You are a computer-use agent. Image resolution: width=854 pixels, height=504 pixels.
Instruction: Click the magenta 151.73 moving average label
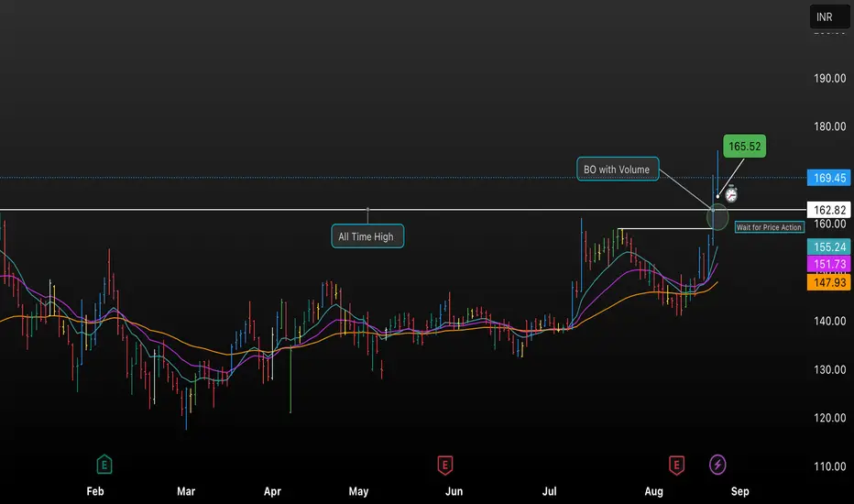point(829,264)
